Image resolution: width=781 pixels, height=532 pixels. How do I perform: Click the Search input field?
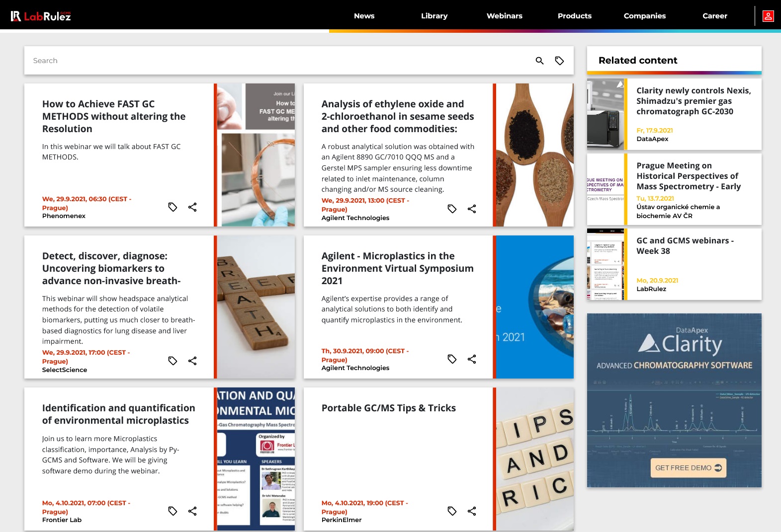coord(278,61)
